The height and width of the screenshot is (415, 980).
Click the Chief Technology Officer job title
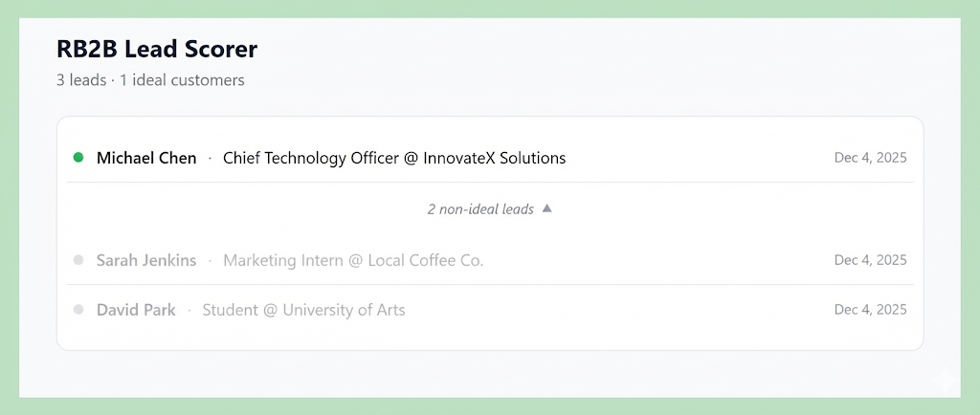coord(311,158)
